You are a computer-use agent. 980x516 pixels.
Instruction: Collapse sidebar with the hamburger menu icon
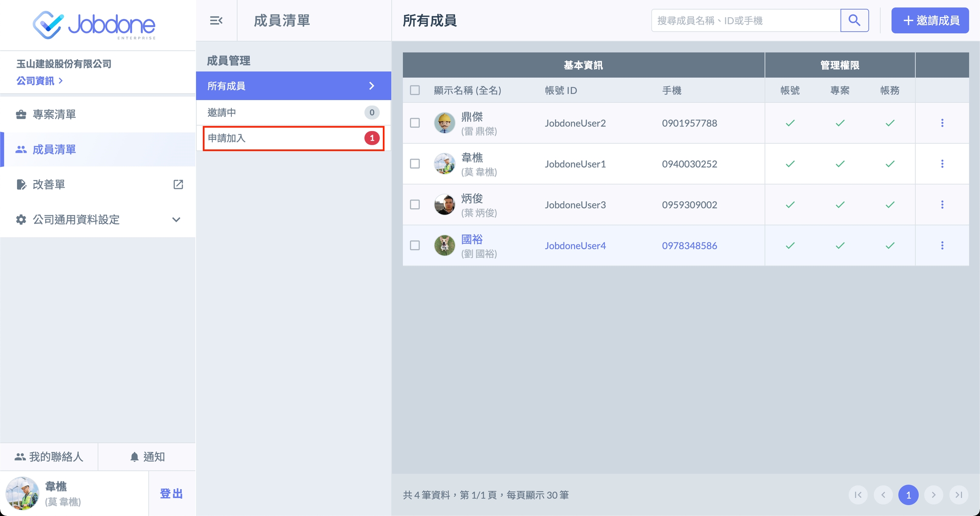[x=216, y=20]
